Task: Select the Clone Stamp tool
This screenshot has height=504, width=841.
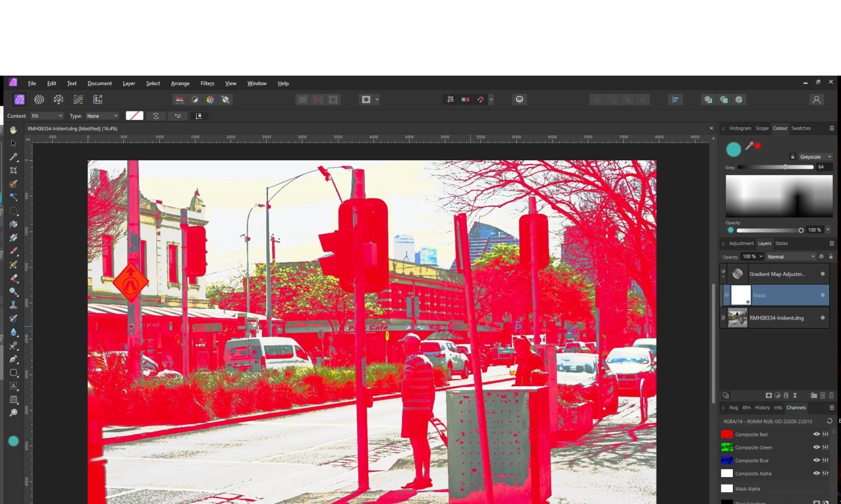Action: tap(13, 304)
